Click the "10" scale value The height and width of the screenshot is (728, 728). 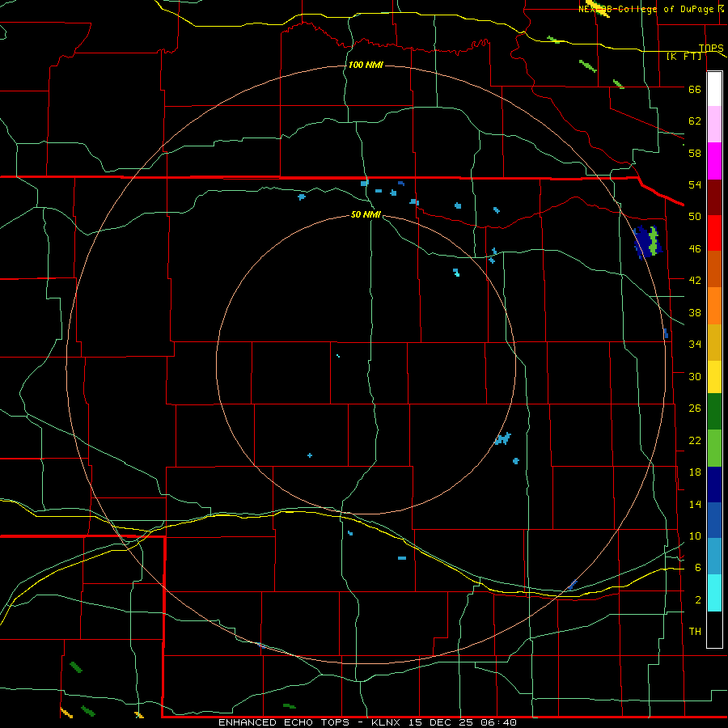coord(695,536)
